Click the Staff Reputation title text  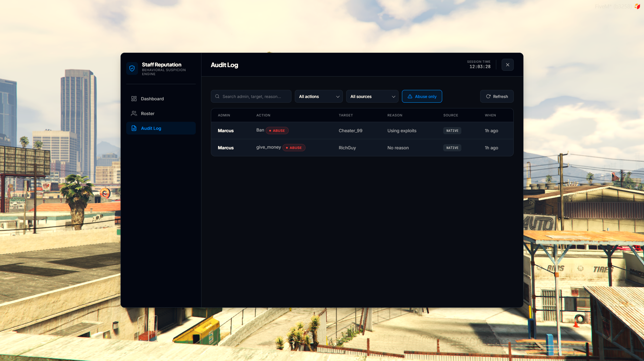162,64
